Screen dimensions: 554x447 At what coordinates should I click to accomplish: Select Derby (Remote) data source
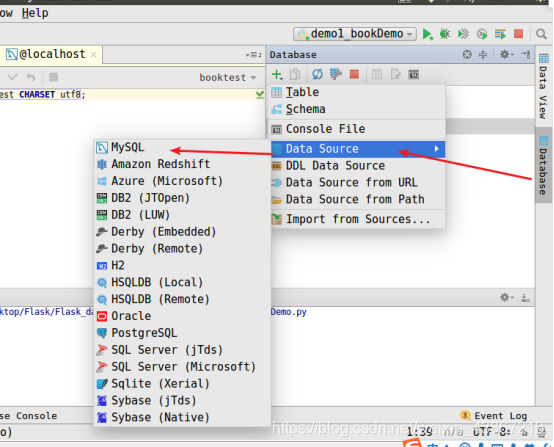(182, 249)
